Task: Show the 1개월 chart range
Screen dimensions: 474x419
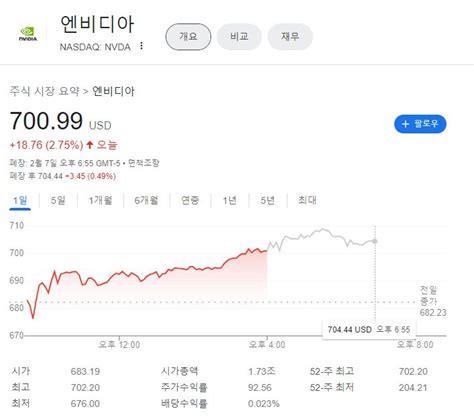Action: (x=100, y=200)
